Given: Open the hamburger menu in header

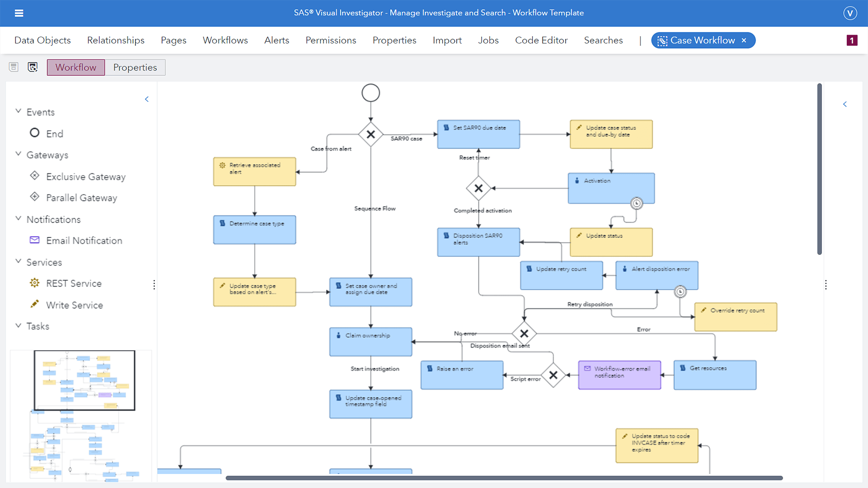Looking at the screenshot, I should pyautogui.click(x=19, y=13).
